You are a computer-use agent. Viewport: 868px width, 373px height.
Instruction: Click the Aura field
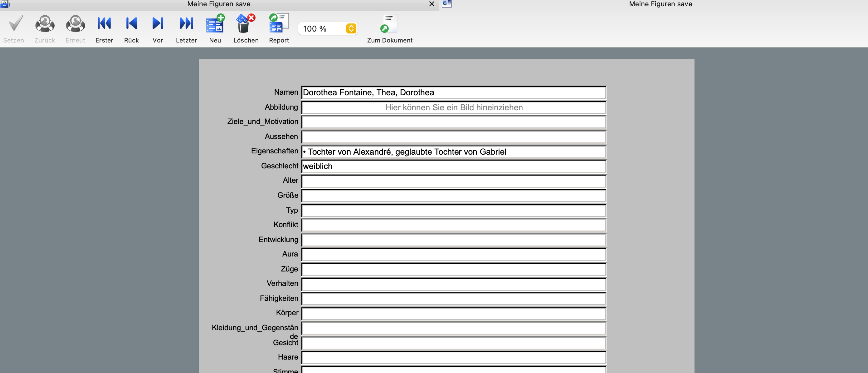pyautogui.click(x=454, y=254)
